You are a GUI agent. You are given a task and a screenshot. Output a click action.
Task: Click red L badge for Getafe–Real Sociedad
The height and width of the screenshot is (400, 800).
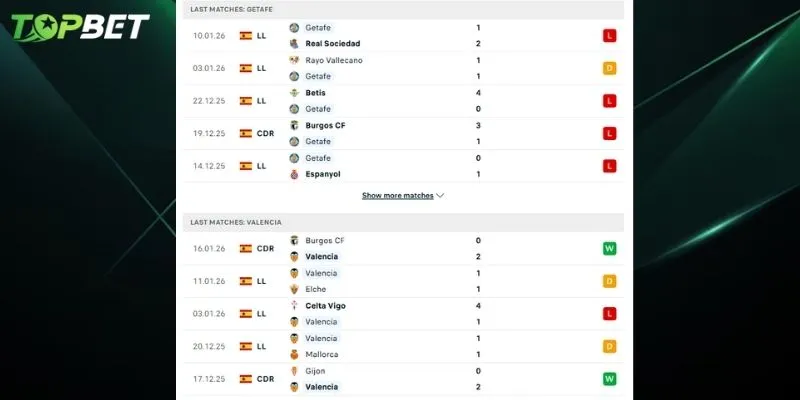point(609,35)
